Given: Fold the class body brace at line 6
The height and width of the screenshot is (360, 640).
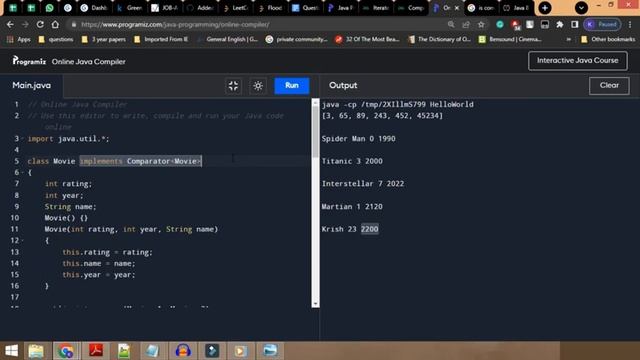Looking at the screenshot, I should pyautogui.click(x=22, y=173).
